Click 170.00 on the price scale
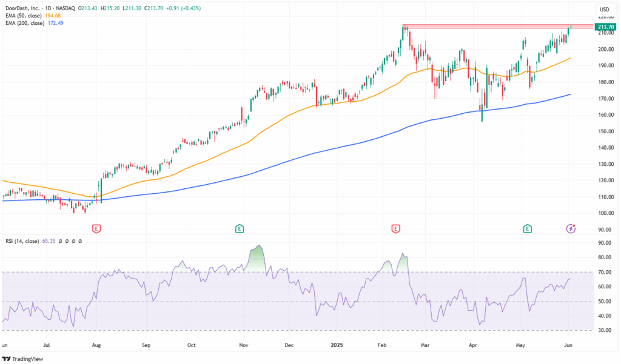 (606, 99)
